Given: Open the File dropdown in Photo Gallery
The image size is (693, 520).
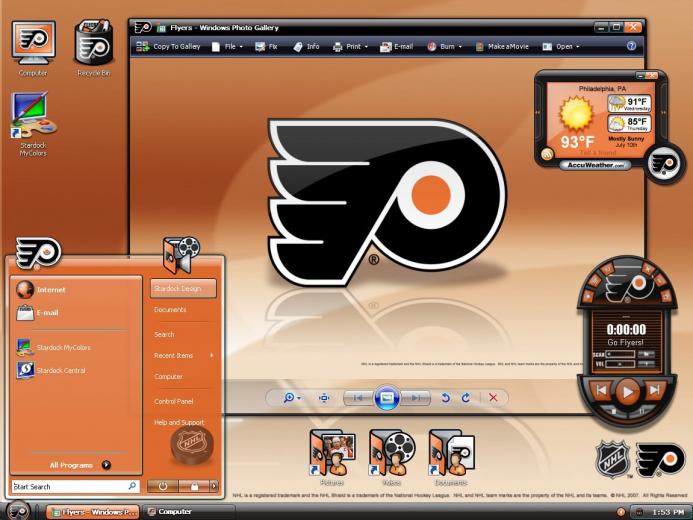Looking at the screenshot, I should point(227,46).
